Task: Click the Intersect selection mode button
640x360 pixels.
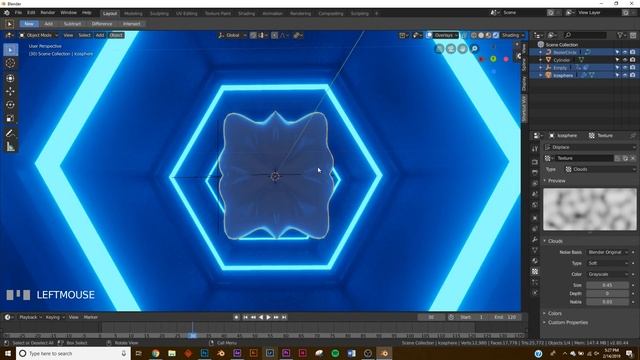Action: [131, 24]
